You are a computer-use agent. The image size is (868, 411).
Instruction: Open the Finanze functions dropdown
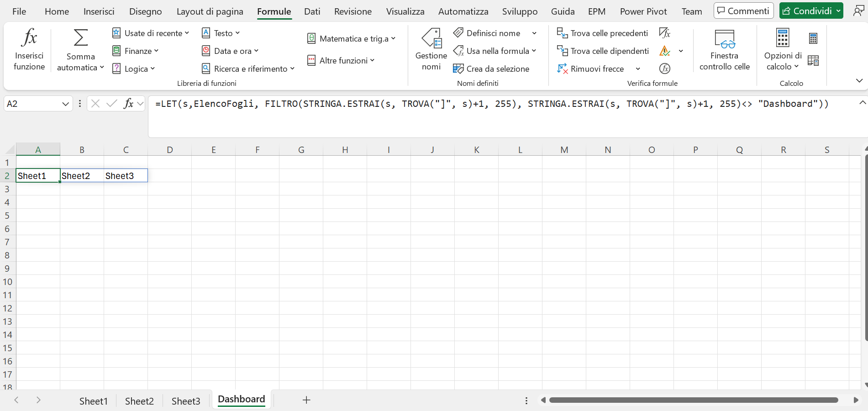[x=135, y=51]
